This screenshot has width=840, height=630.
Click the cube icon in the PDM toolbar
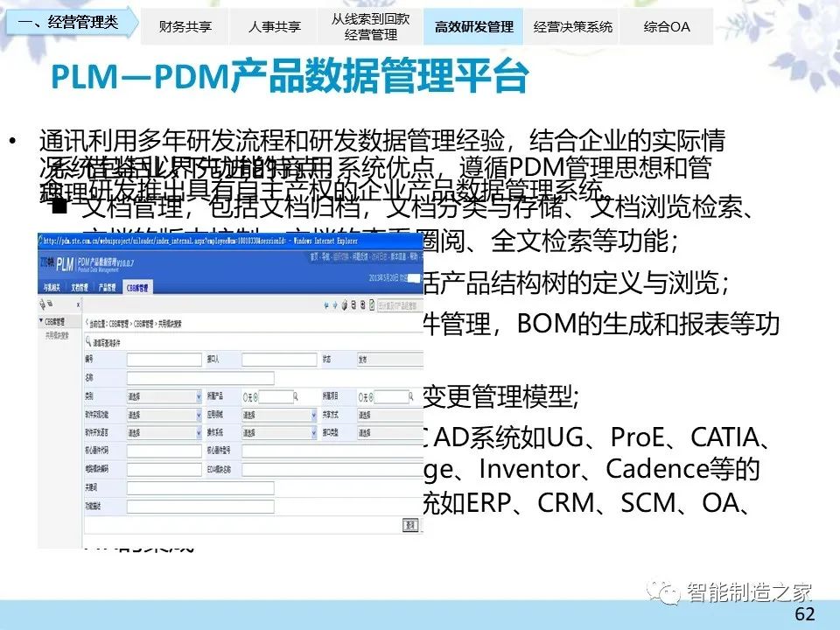345,305
